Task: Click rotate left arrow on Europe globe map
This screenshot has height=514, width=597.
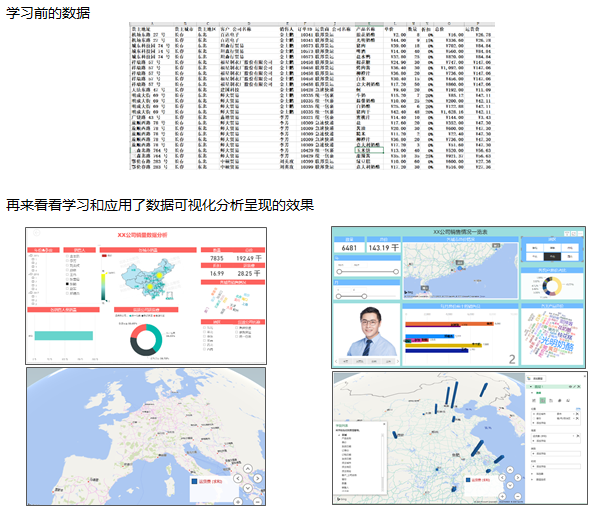Action: (x=238, y=478)
